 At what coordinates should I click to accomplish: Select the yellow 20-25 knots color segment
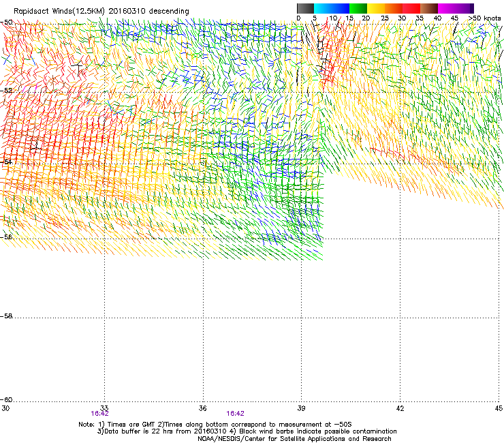click(376, 8)
